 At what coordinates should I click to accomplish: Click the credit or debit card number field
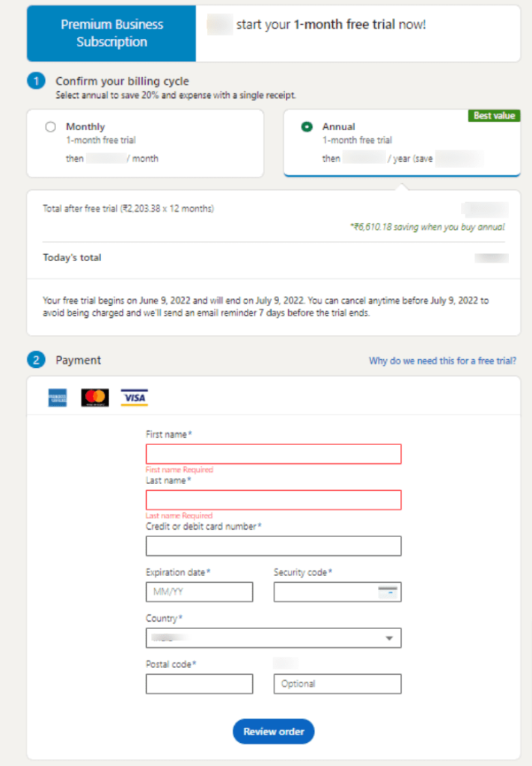coord(274,545)
